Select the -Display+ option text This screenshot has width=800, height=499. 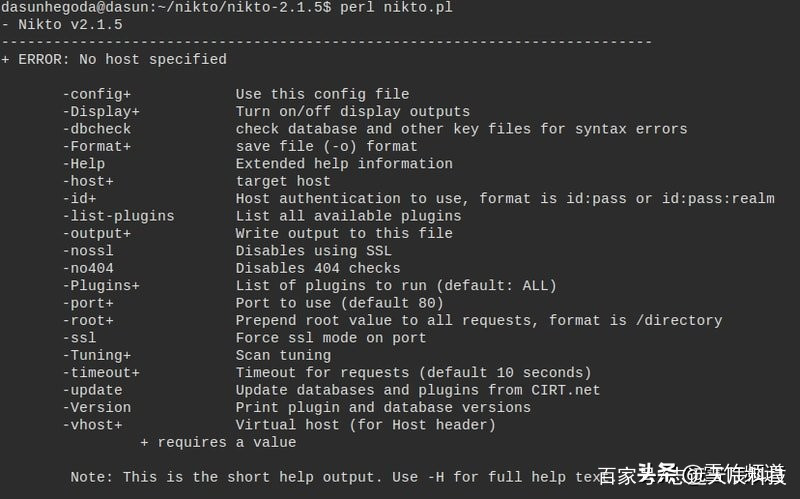click(x=101, y=112)
